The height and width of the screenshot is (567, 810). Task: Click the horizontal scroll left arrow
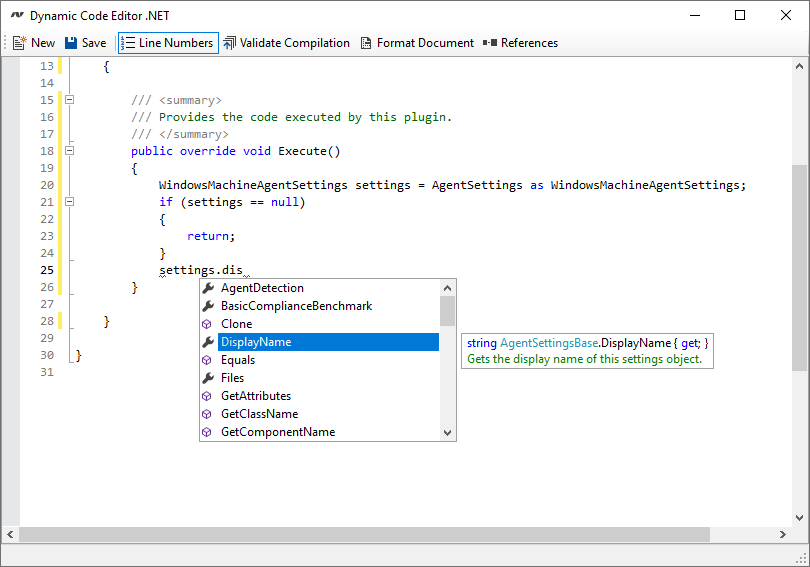(10, 534)
